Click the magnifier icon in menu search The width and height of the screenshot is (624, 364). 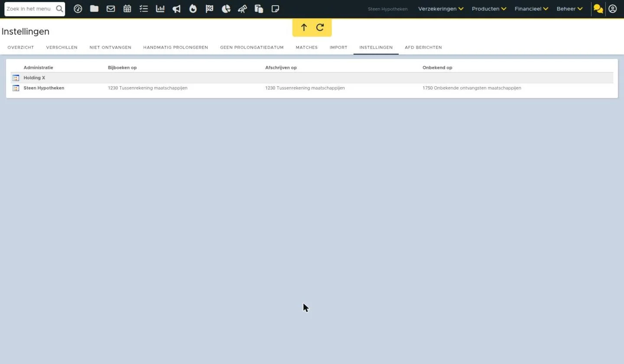(59, 9)
